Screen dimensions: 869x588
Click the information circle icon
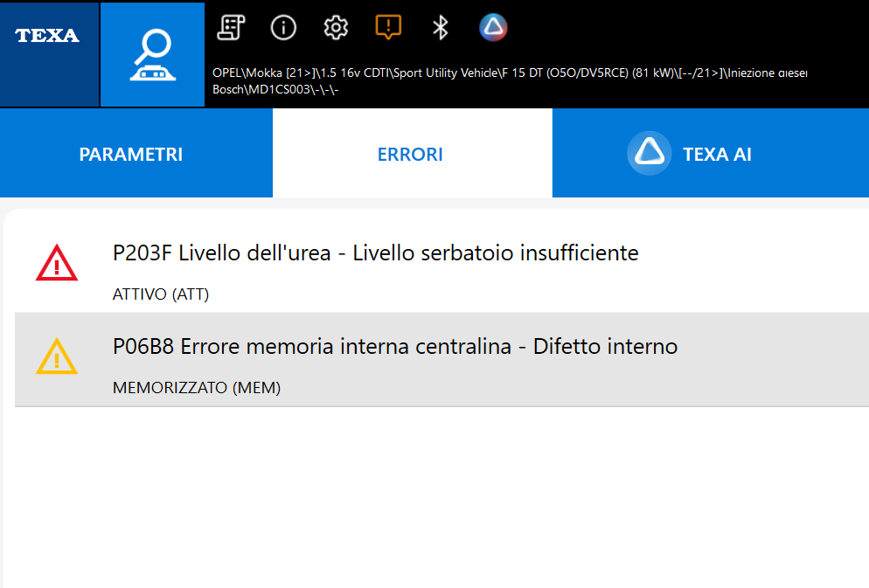tap(283, 28)
